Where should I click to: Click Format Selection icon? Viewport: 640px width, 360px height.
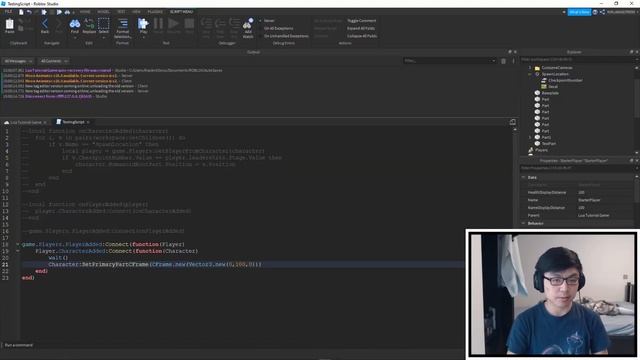pyautogui.click(x=122, y=24)
